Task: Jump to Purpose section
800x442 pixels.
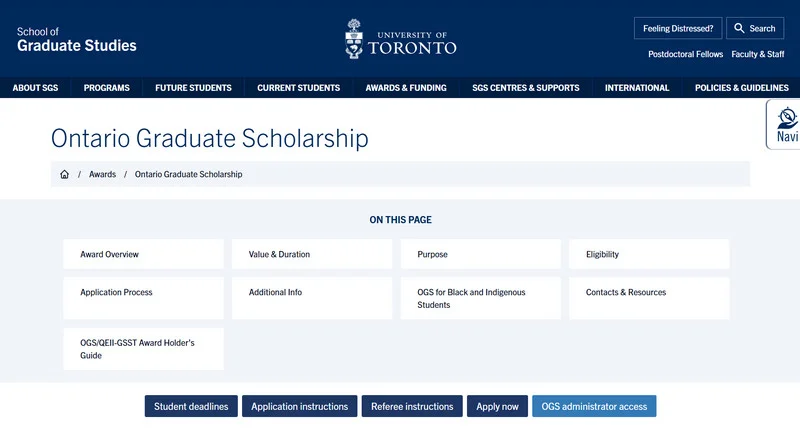Action: pos(481,254)
